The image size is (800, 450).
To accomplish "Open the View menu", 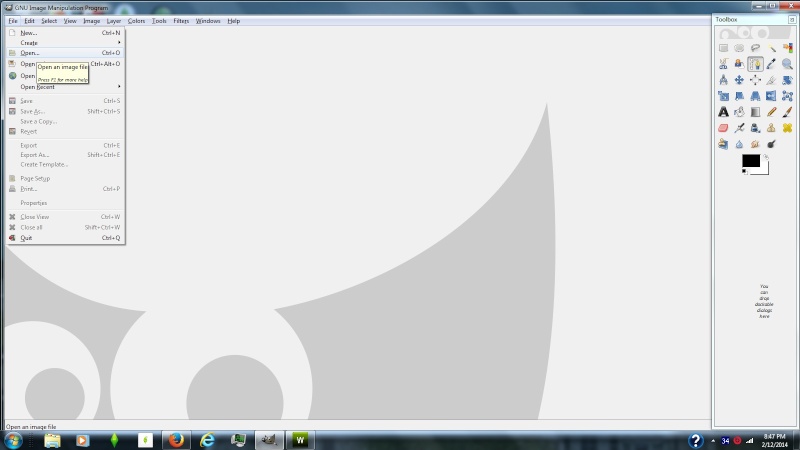I will pos(70,21).
